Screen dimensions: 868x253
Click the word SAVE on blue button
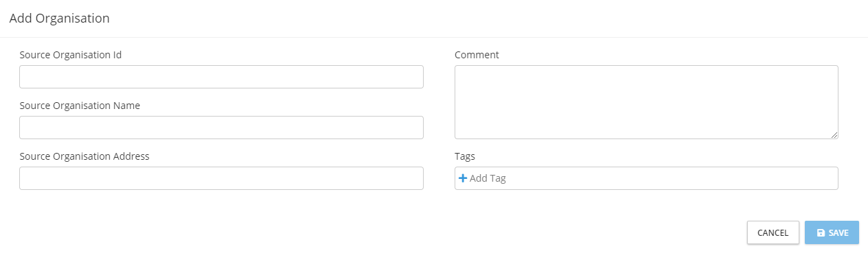pyautogui.click(x=838, y=233)
